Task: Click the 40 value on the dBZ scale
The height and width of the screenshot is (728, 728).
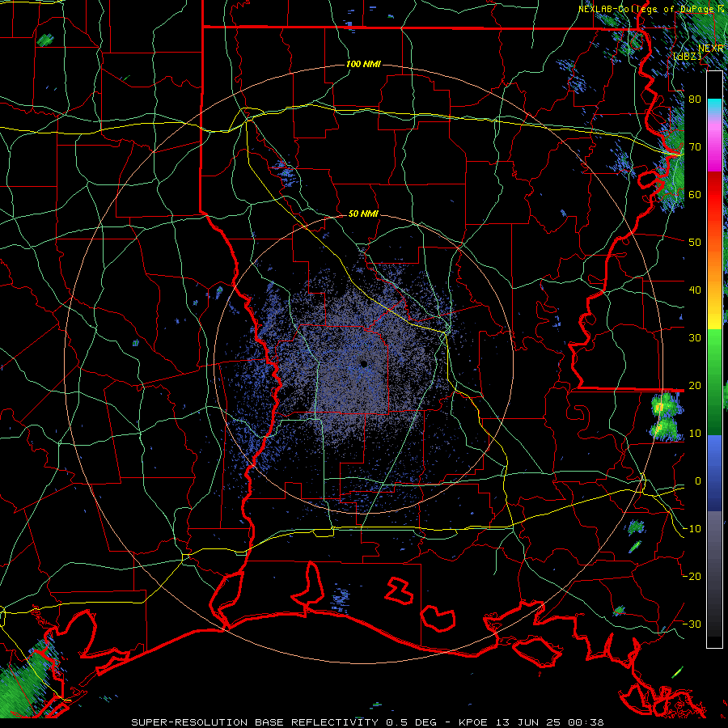Action: point(695,290)
